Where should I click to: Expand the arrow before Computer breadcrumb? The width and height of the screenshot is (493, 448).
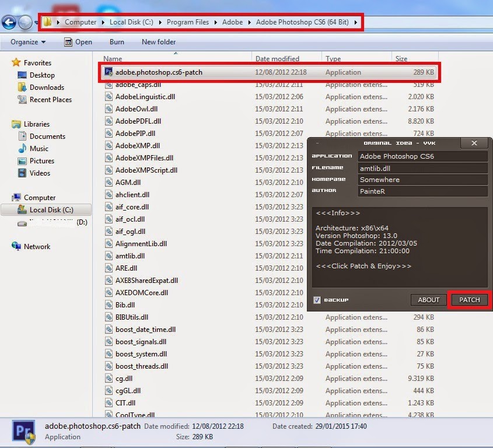coord(58,22)
